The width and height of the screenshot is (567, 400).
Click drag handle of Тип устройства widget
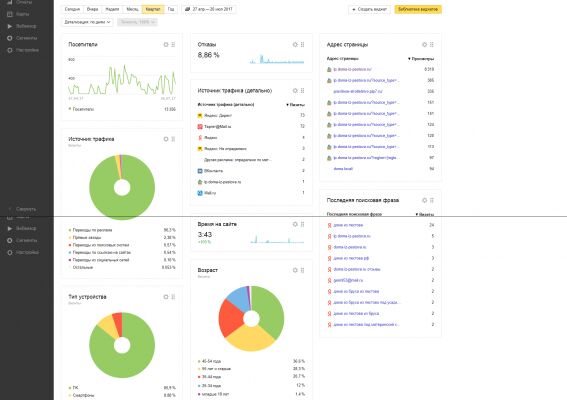pyautogui.click(x=173, y=297)
